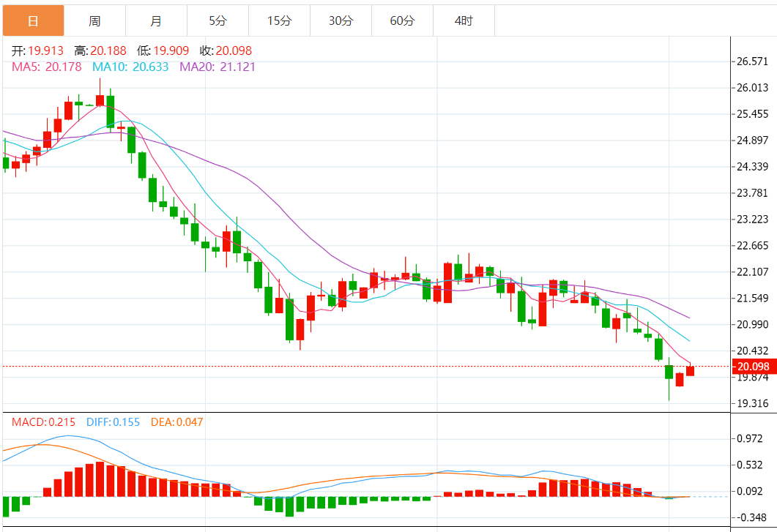Image resolution: width=777 pixels, height=532 pixels.
Task: Click the current price tag 20.098
Action: point(754,367)
